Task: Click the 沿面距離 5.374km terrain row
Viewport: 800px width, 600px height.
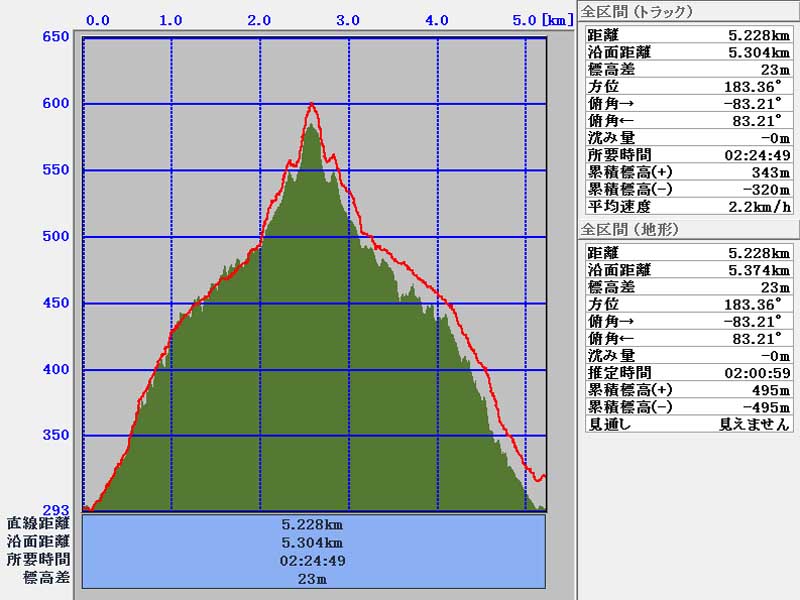Action: point(688,270)
